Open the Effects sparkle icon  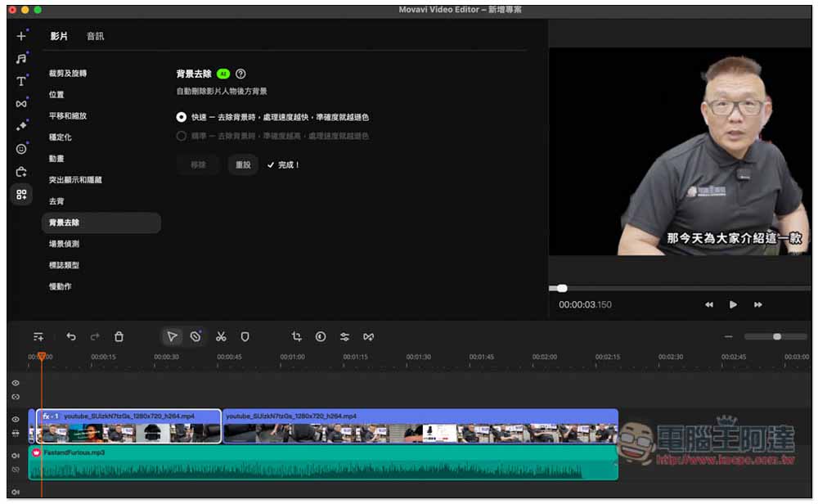pos(21,126)
